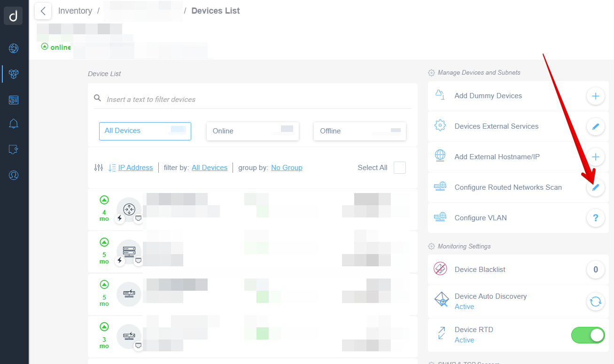This screenshot has width=614, height=364.
Task: Open the globe icon in left sidebar
Action: pyautogui.click(x=14, y=48)
